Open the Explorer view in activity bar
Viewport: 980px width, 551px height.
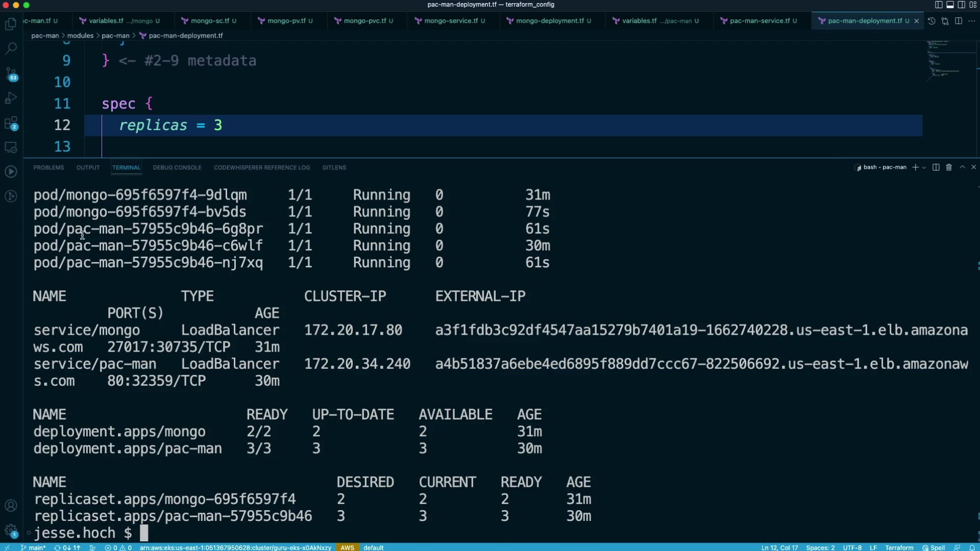click(x=11, y=24)
